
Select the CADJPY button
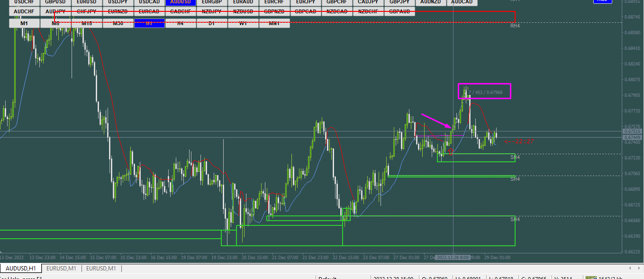[368, 2]
